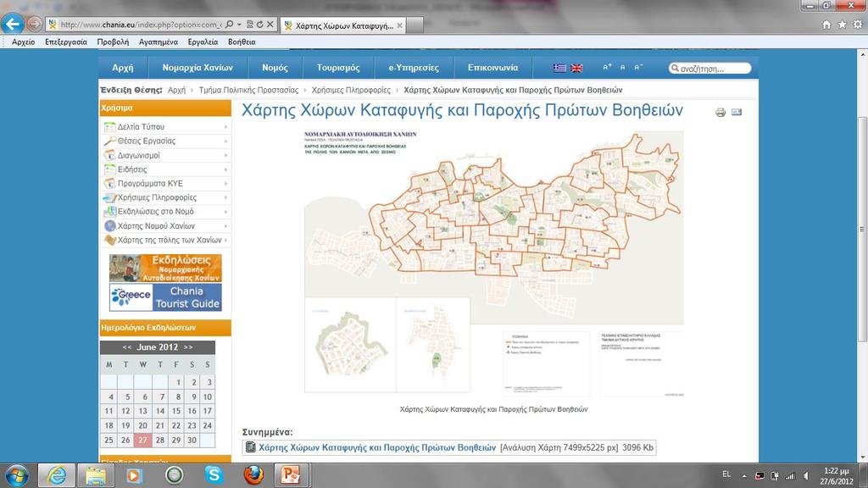Screen dimensions: 868x488
Task: Open the Βοήθεια menu
Action: (242, 42)
